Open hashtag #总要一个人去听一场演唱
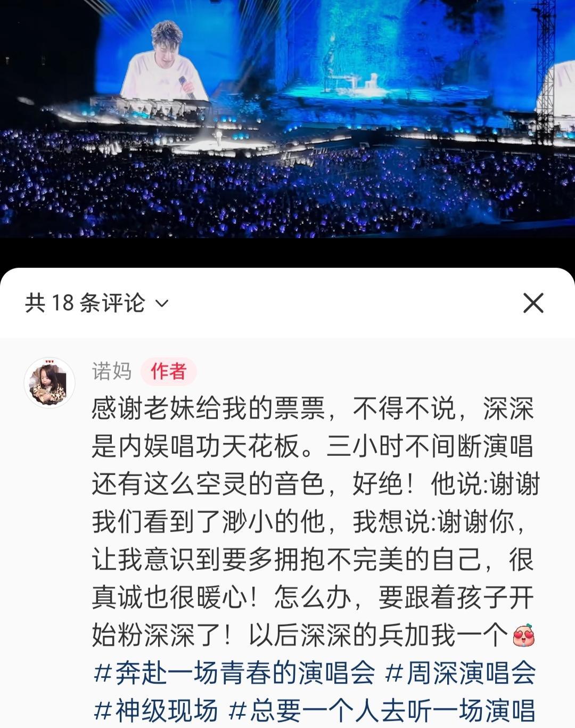Screen dimensions: 575x728 (381, 710)
